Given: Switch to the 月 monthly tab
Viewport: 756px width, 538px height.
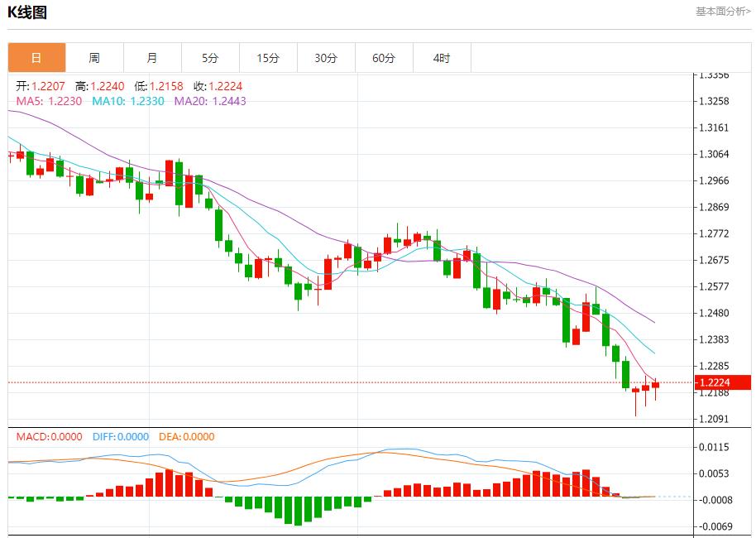Looking at the screenshot, I should (x=152, y=58).
